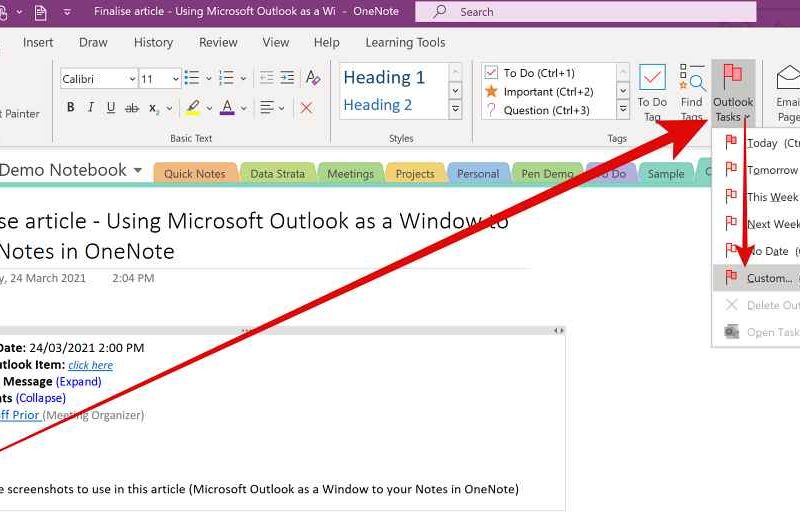Apply purple font color

tap(228, 107)
